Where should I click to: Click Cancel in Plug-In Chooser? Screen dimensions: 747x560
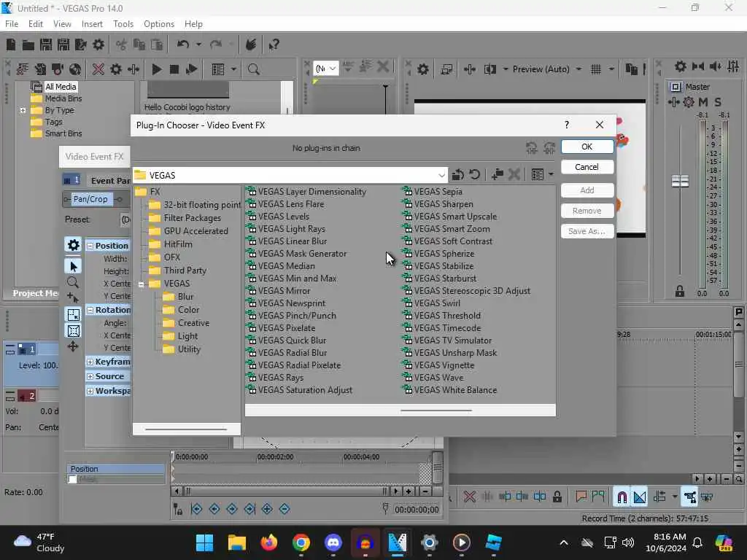pyautogui.click(x=587, y=167)
